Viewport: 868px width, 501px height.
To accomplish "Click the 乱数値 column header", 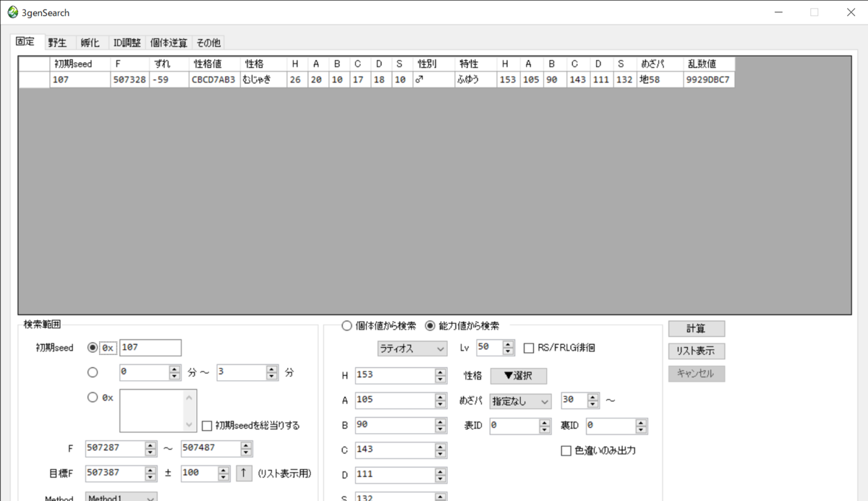I will tap(709, 64).
